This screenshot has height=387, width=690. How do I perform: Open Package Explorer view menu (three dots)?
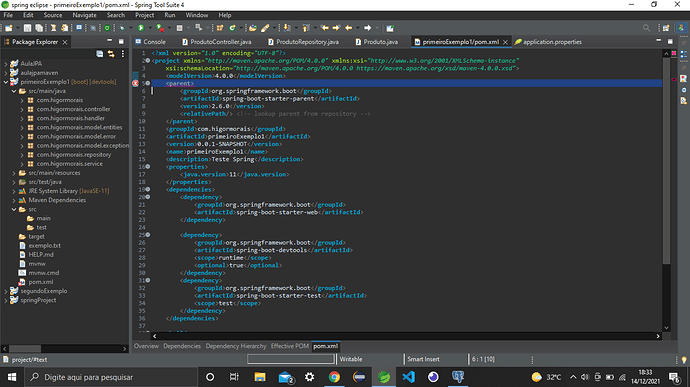click(123, 54)
